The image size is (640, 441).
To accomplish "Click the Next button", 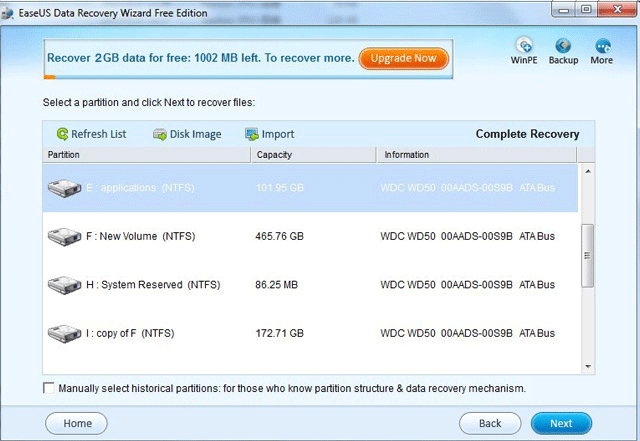I will click(x=561, y=423).
